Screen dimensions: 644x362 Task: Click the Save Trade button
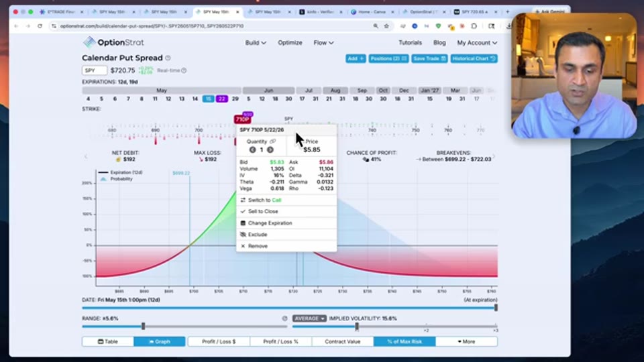click(429, 59)
